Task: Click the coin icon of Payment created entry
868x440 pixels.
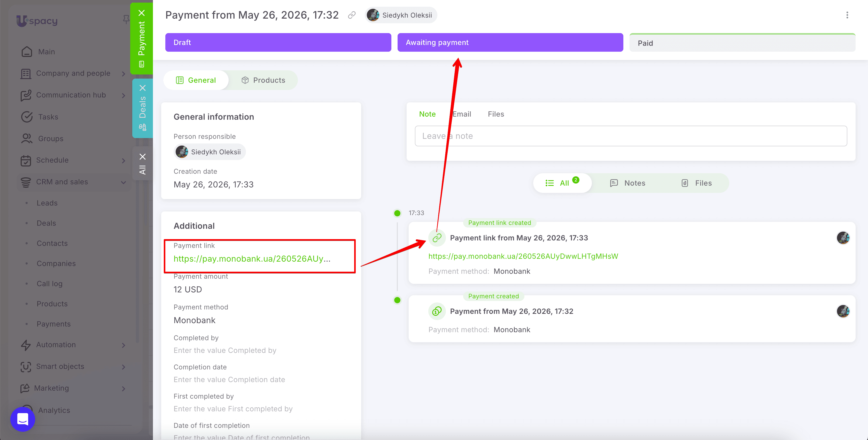Action: click(x=437, y=311)
